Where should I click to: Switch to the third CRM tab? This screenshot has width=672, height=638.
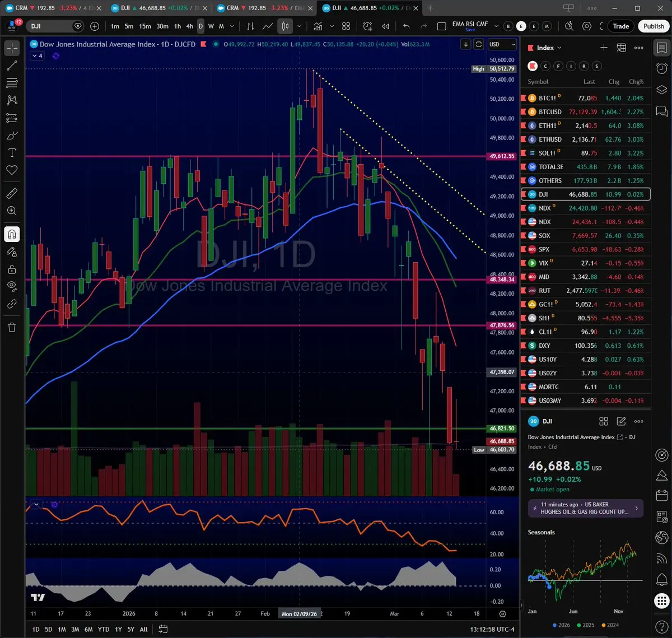click(264, 8)
